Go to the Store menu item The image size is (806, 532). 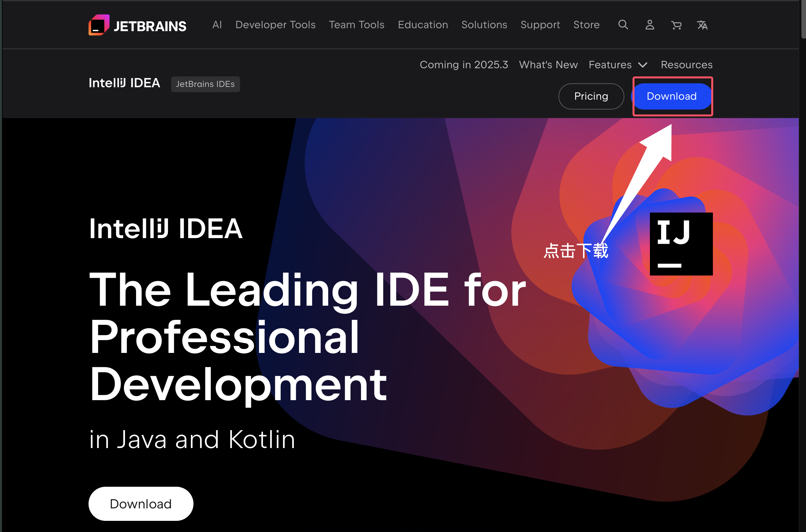[x=586, y=25]
